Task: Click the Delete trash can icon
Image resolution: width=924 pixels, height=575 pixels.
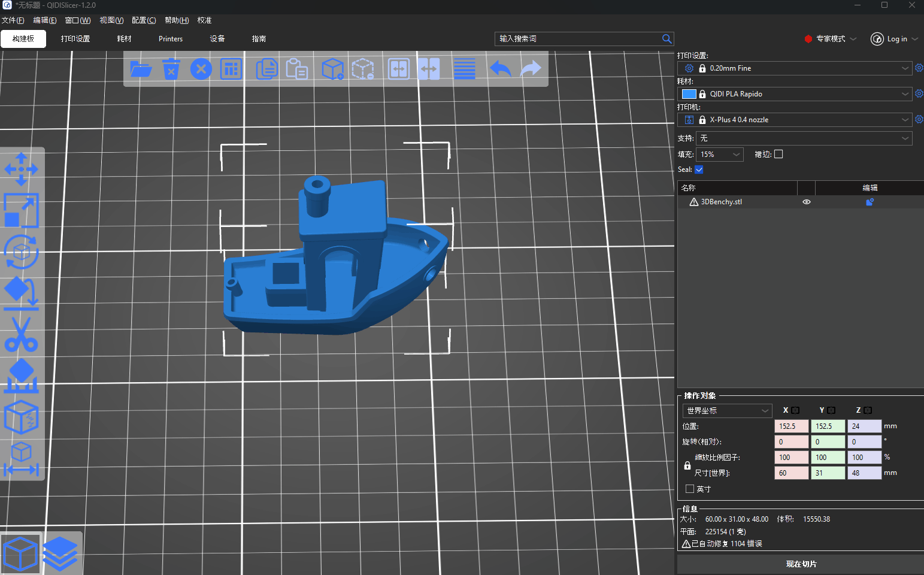Action: tap(171, 69)
